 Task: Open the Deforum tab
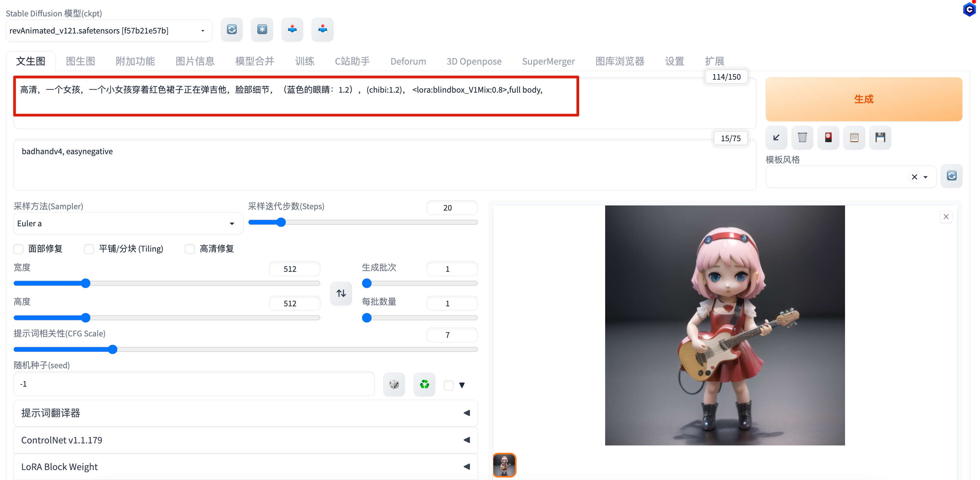tap(408, 61)
